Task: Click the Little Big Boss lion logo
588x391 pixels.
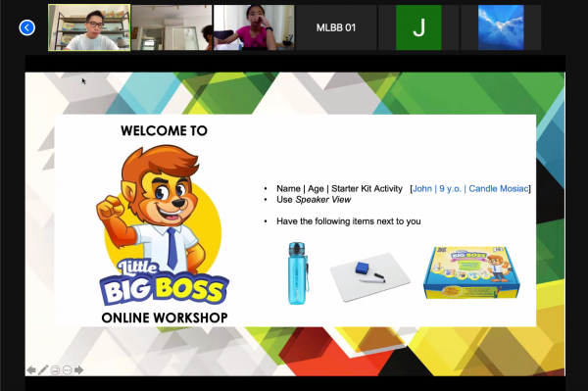Action: (x=163, y=225)
